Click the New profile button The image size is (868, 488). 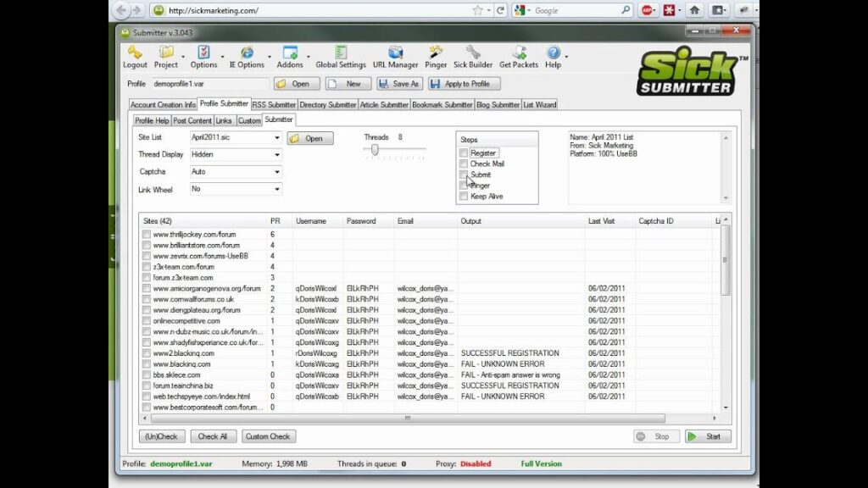[x=348, y=84]
